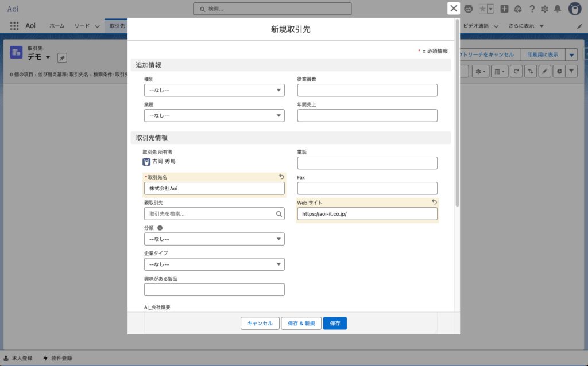Viewport: 588px width, 366px height.
Task: Click the global create plus icon
Action: (504, 9)
